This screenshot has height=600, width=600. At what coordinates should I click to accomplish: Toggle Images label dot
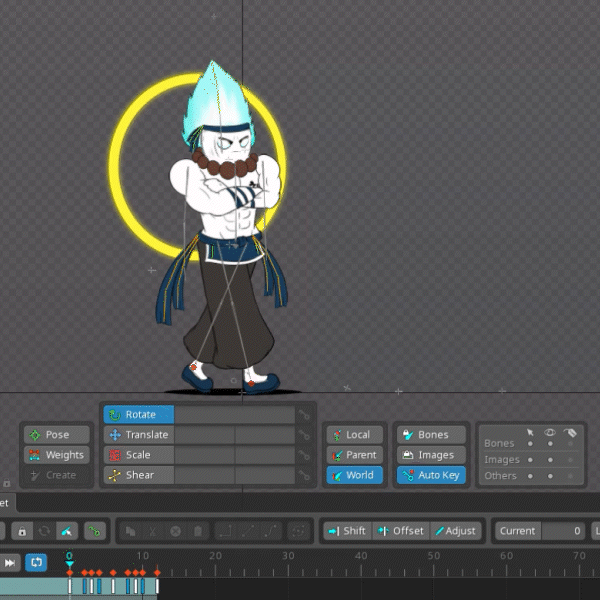570,460
